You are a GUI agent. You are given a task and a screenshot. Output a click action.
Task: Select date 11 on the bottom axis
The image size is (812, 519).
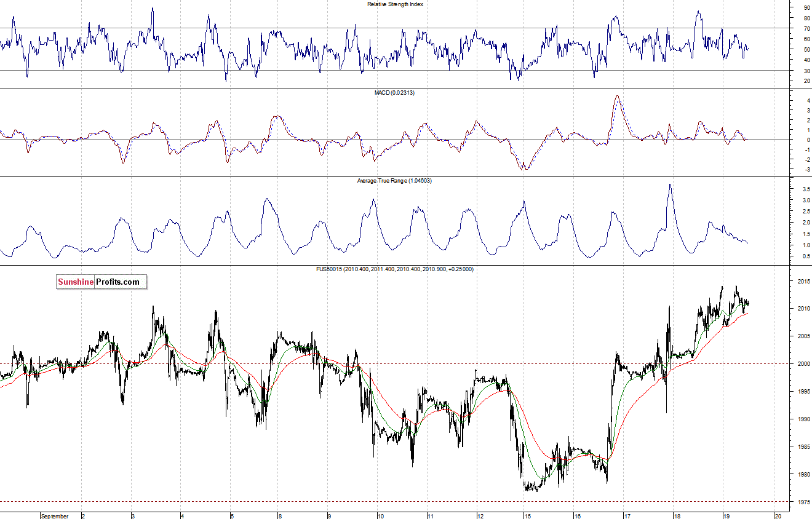(x=431, y=516)
